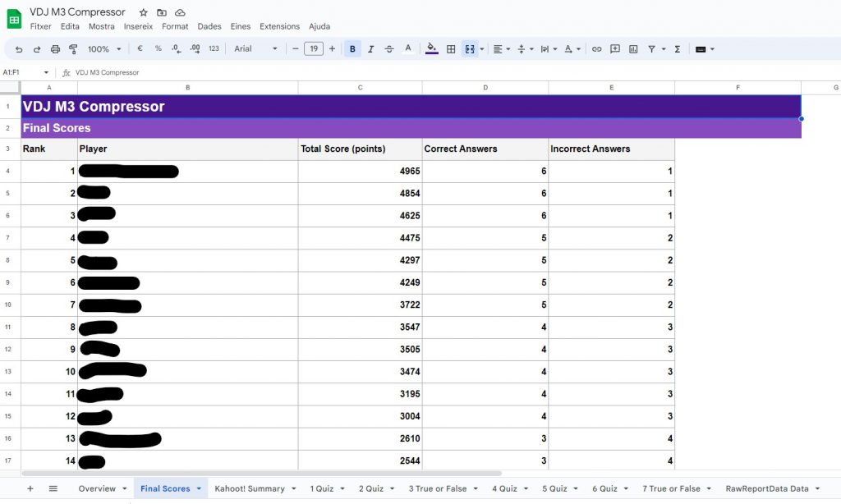The image size is (841, 504).
Task: Toggle bold formatting
Action: point(352,49)
